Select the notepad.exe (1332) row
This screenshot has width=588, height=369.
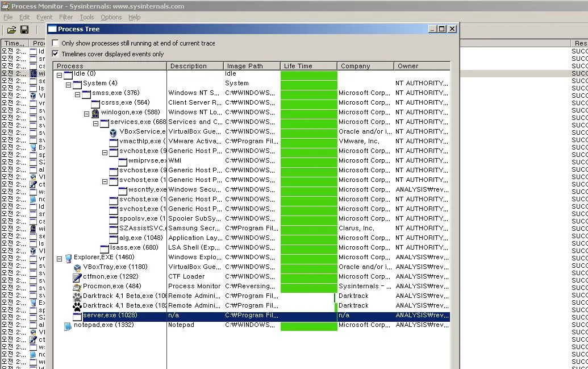coord(251,325)
